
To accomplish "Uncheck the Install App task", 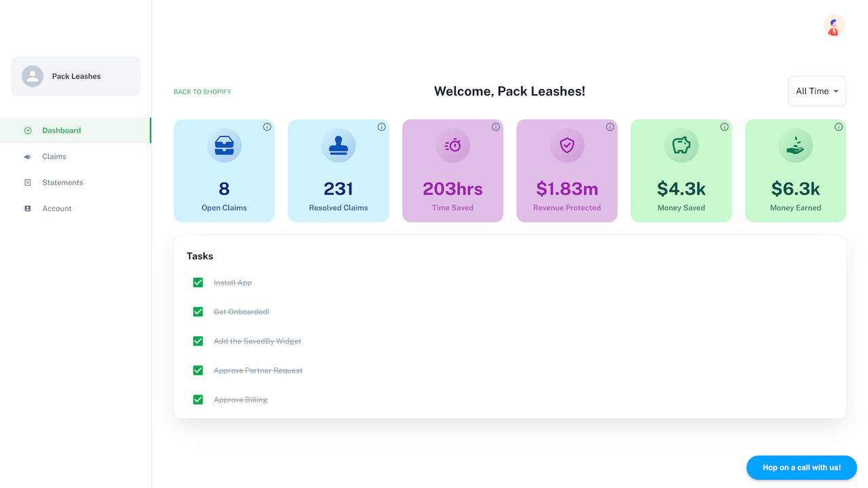I will [x=198, y=282].
